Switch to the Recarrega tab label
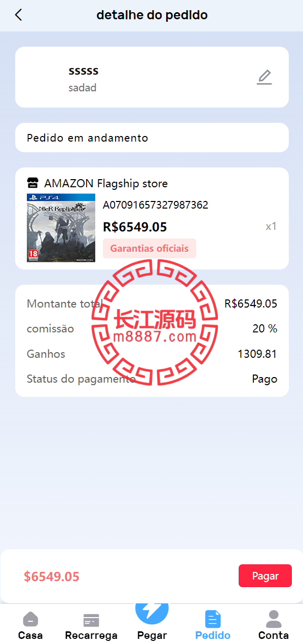This screenshot has height=644, width=303. pyautogui.click(x=91, y=635)
